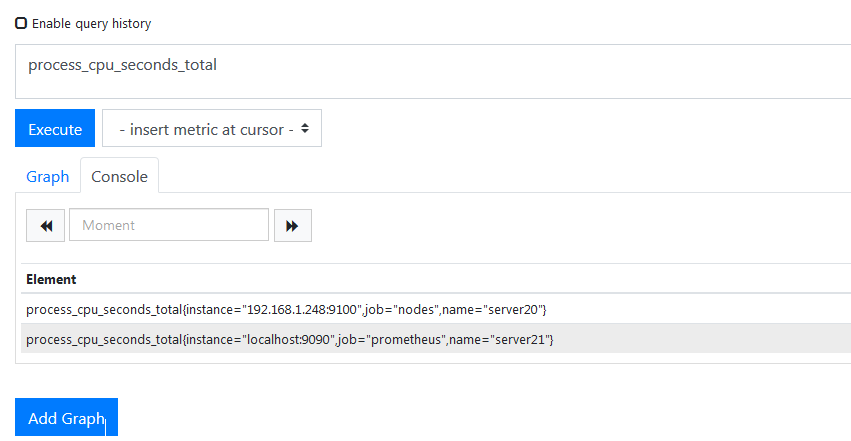The height and width of the screenshot is (441, 851).
Task: Switch to the Graph tab
Action: [x=47, y=176]
